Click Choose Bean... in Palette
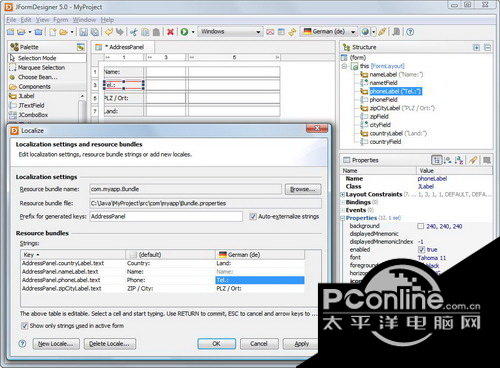 point(37,77)
